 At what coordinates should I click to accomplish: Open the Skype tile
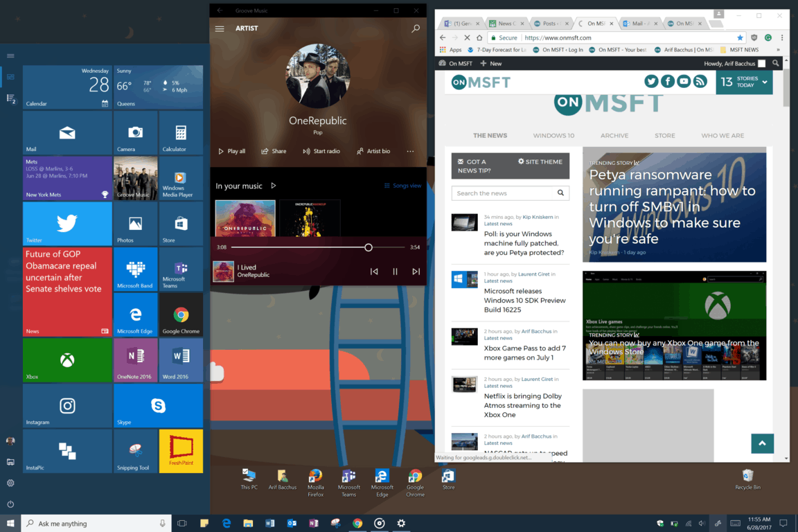158,406
